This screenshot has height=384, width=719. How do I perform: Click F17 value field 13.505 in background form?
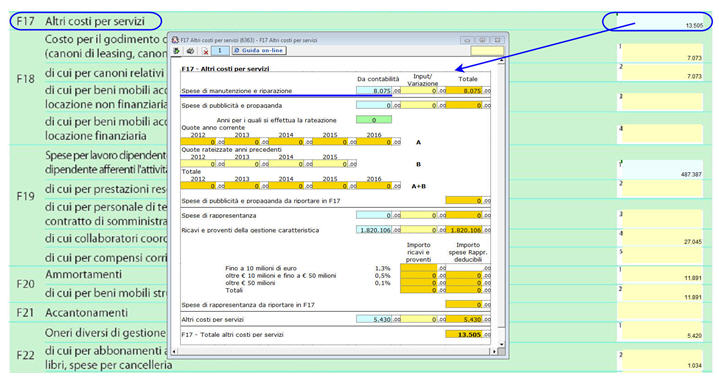click(x=661, y=21)
